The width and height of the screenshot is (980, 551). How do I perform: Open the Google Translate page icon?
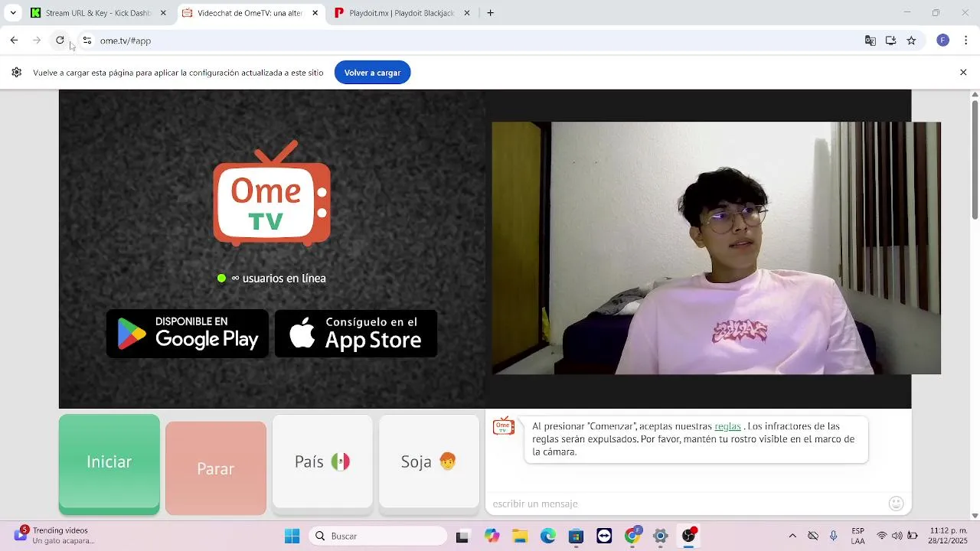(x=871, y=41)
